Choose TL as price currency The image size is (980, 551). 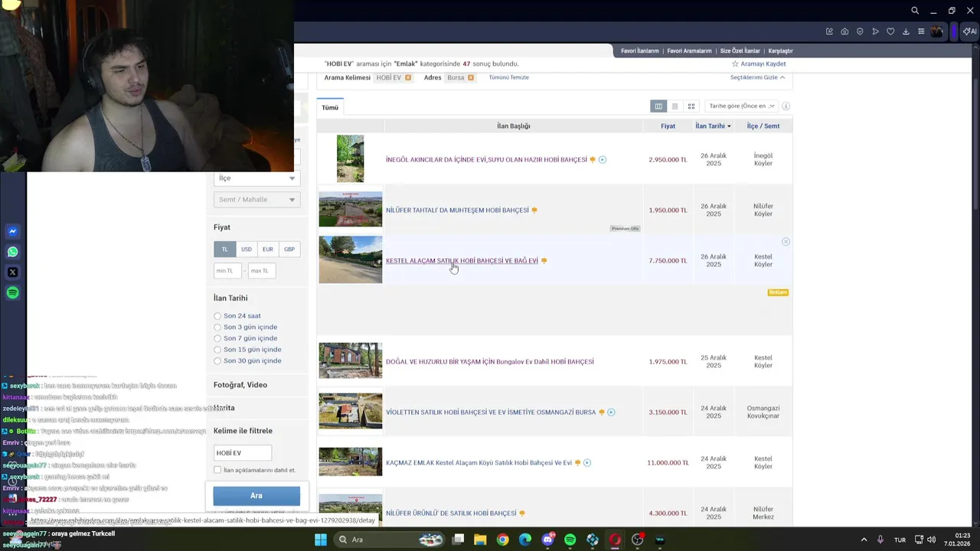224,249
